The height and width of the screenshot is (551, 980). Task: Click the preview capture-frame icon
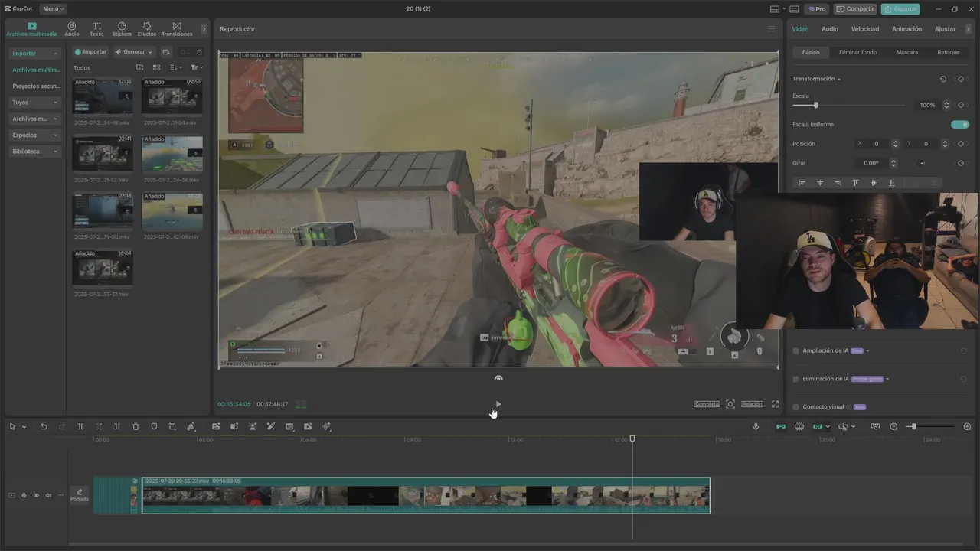tap(730, 404)
